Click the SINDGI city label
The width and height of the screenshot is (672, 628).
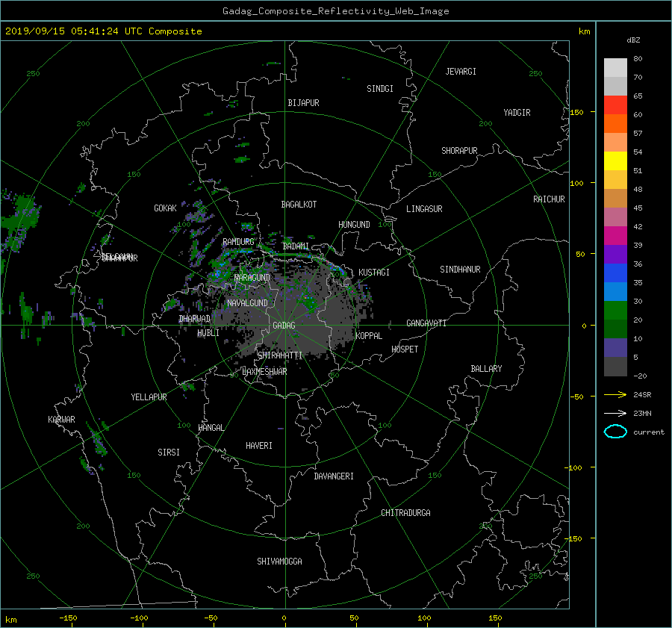coord(380,89)
